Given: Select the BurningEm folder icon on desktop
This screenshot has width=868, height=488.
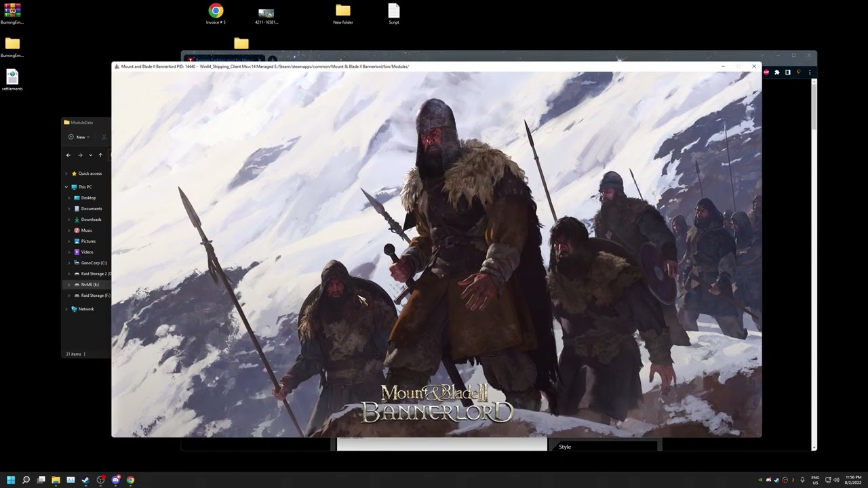Looking at the screenshot, I should coord(12,47).
